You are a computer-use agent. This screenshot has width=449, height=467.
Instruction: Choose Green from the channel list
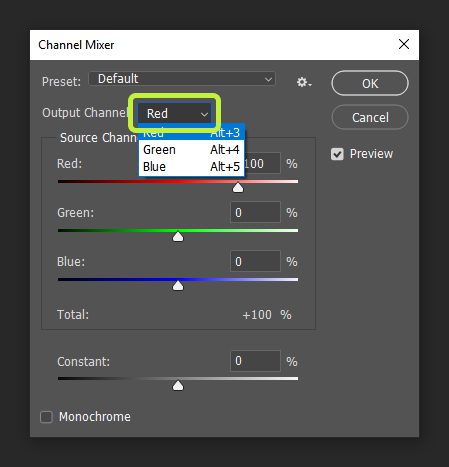(x=191, y=150)
